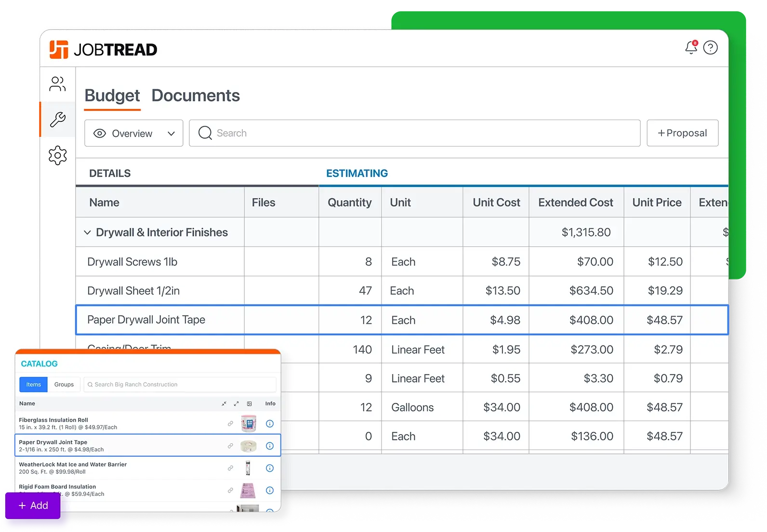The height and width of the screenshot is (532, 767).
Task: Open info for Fiberglass Insulation Roll
Action: pos(270,424)
